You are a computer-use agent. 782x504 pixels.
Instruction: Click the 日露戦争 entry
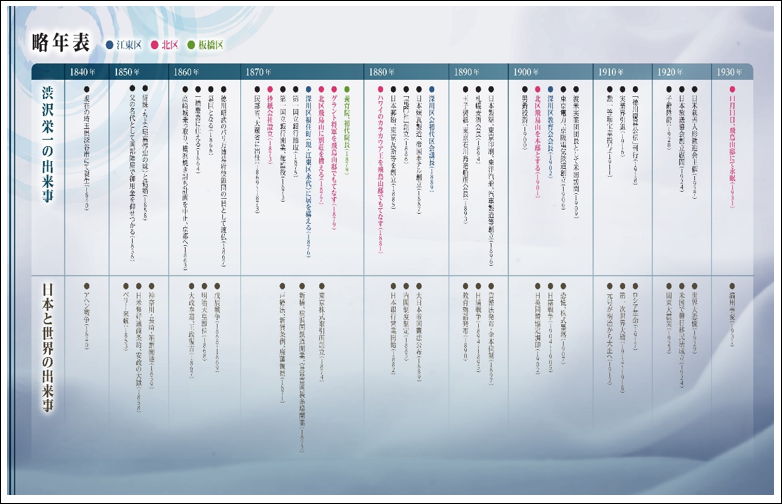[551, 328]
